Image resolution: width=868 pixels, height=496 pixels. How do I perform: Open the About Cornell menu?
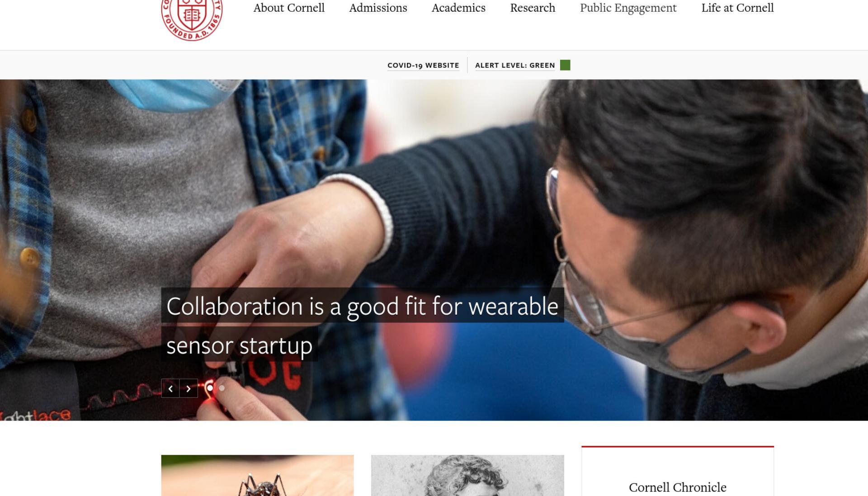click(x=289, y=8)
